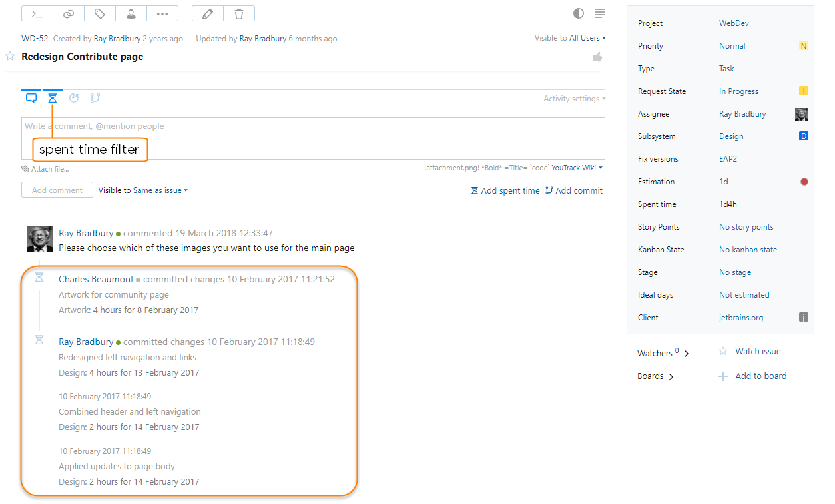Change Subsystem value Design
The height and width of the screenshot is (504, 835).
click(x=731, y=136)
